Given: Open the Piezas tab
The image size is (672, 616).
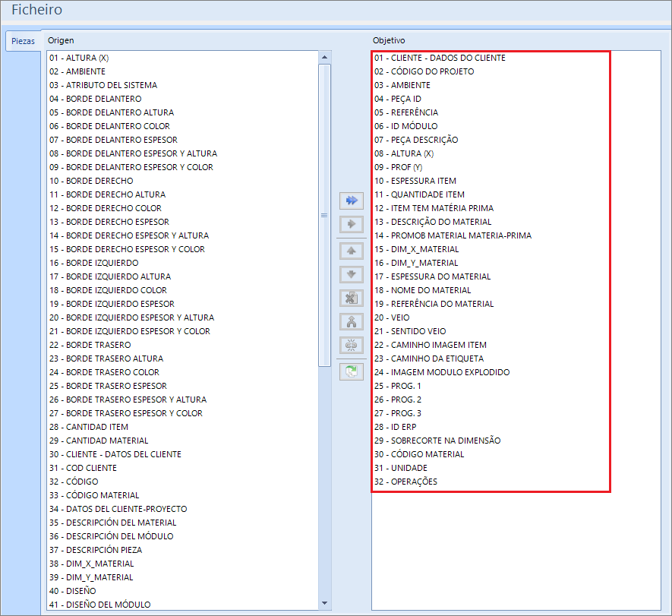Looking at the screenshot, I should point(23,41).
